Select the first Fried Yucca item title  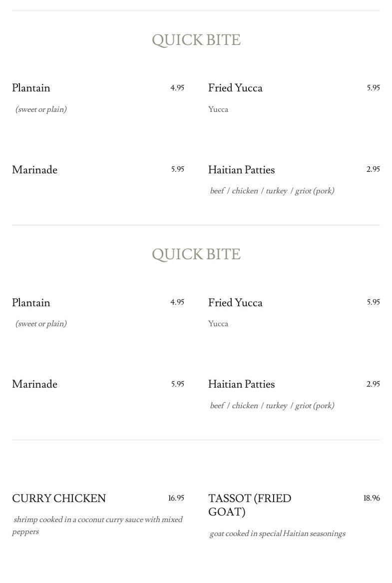235,88
